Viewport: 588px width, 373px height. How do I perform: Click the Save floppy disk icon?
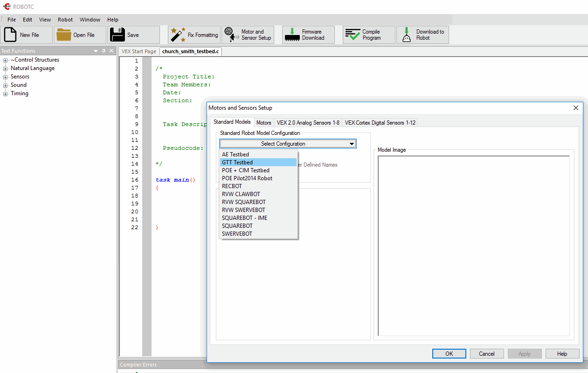tap(117, 35)
